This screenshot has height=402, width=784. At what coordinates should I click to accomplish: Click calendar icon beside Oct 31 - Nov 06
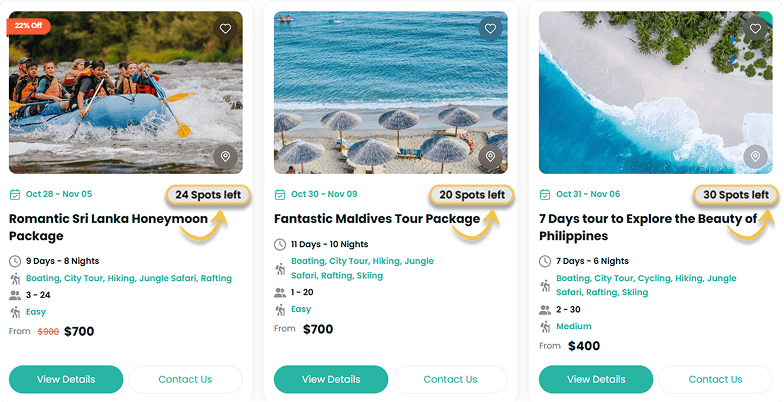[545, 194]
